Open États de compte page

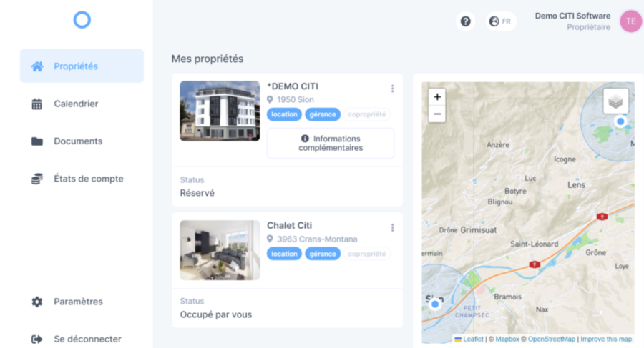pos(88,179)
